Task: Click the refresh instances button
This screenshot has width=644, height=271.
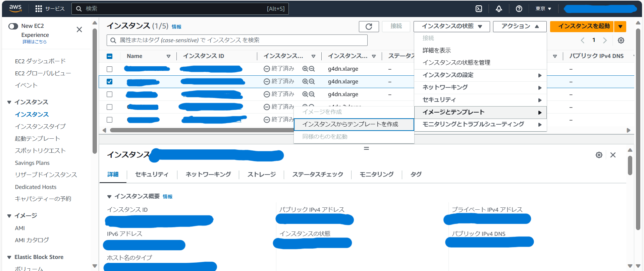Action: (x=369, y=26)
